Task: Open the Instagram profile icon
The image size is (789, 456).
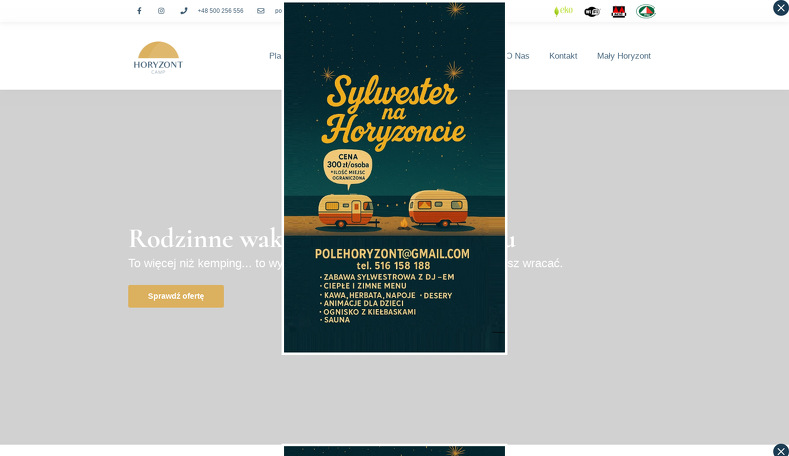Action: [161, 11]
